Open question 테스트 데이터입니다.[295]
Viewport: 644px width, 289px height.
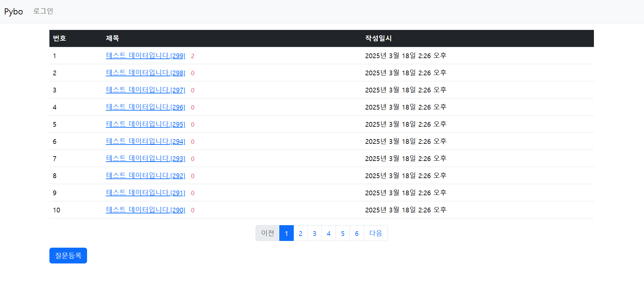(146, 124)
